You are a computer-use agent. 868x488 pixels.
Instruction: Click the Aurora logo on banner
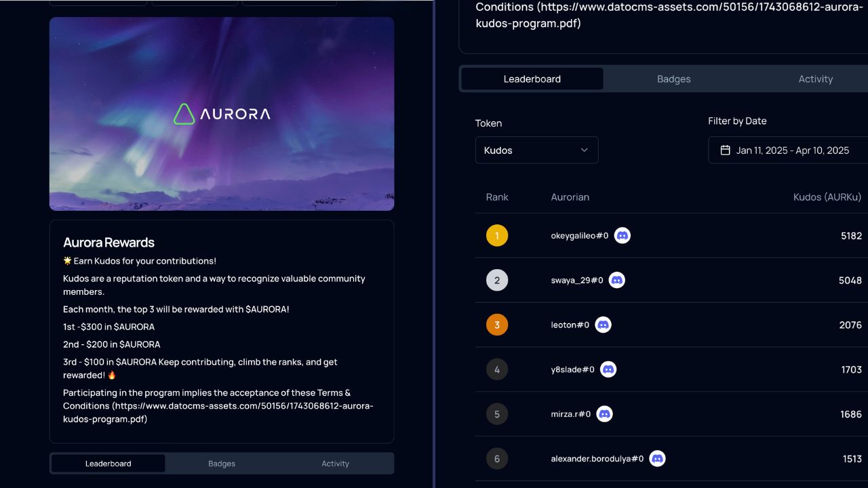[222, 114]
